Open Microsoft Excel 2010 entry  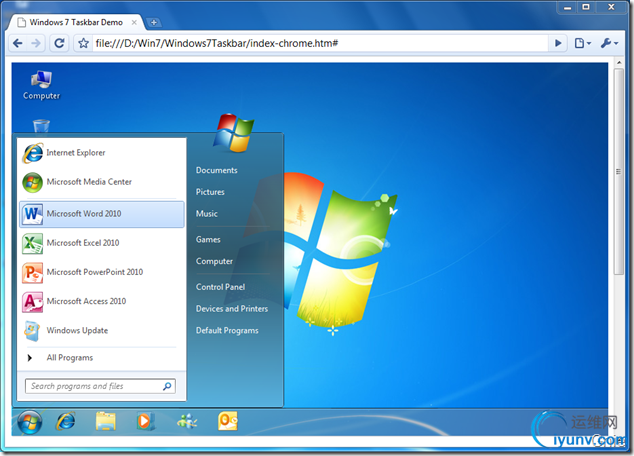pos(83,243)
